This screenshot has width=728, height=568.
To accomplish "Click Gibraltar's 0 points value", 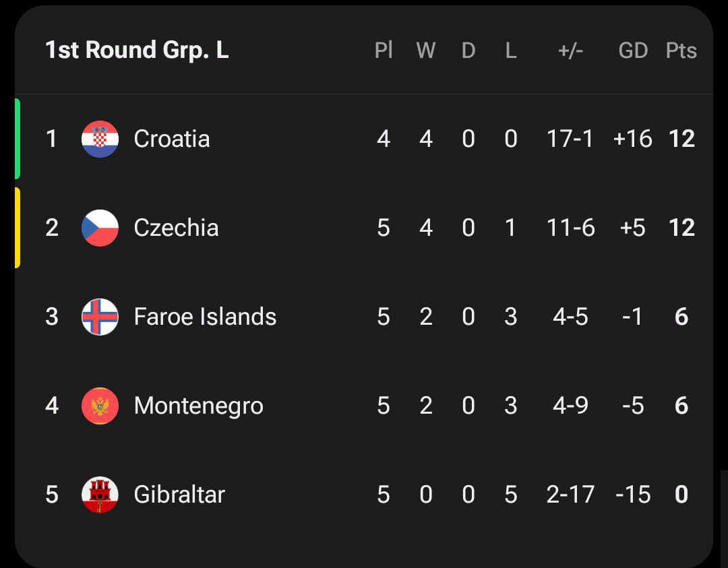I will point(681,495).
